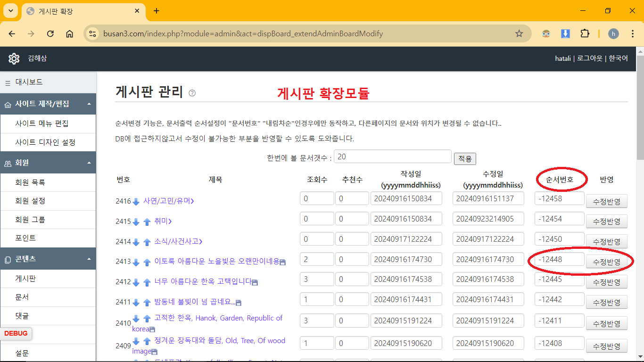The image size is (644, 362).
Task: Click the 작성일 field for post 2416
Action: pos(406,198)
